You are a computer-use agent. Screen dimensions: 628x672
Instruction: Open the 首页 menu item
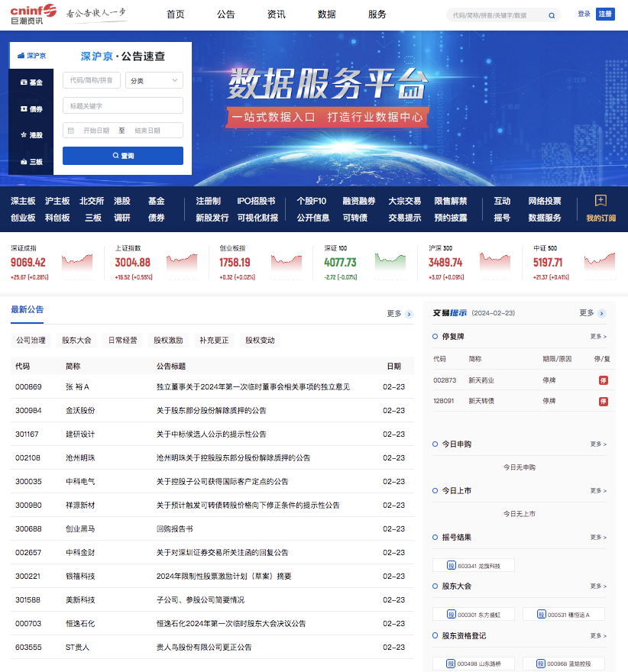click(x=175, y=15)
